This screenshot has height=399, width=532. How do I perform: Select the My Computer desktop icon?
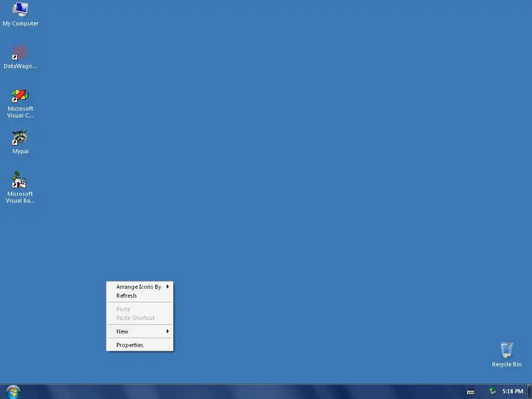pos(20,14)
